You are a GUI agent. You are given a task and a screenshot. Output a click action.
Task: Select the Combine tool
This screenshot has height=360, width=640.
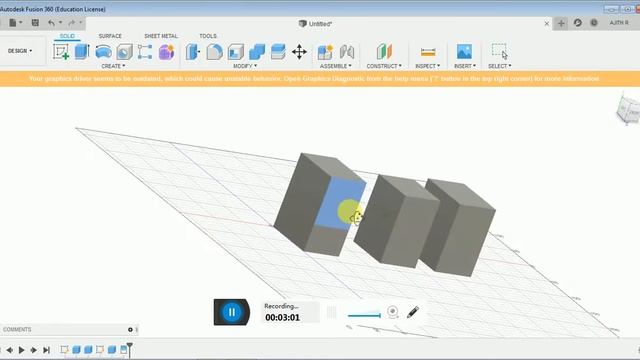point(257,52)
